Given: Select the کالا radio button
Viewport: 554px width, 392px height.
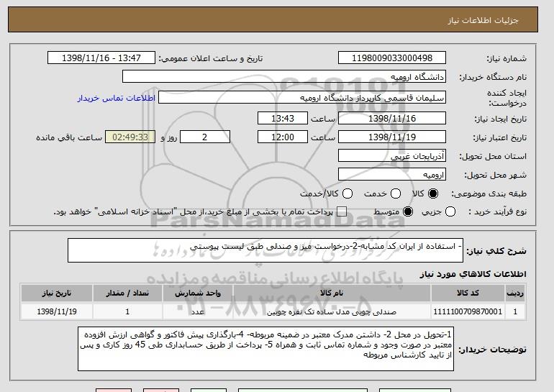Looking at the screenshot, I should (433, 193).
